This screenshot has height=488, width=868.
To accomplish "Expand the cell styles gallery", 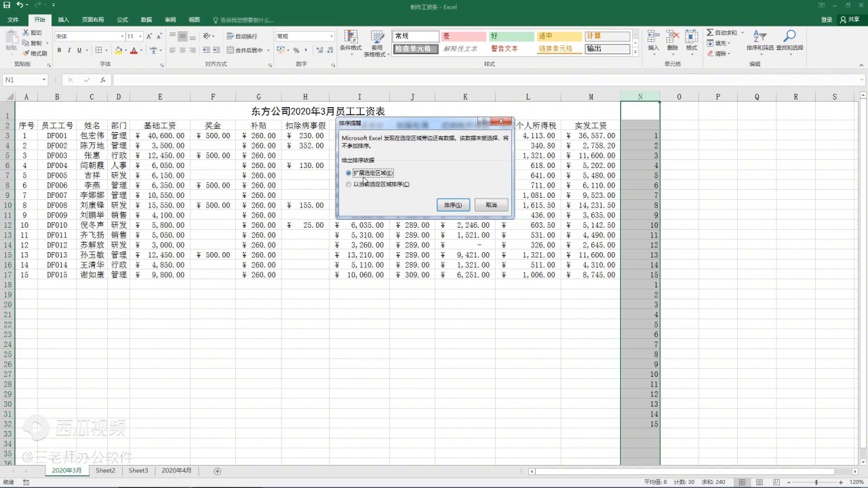I will coord(635,52).
